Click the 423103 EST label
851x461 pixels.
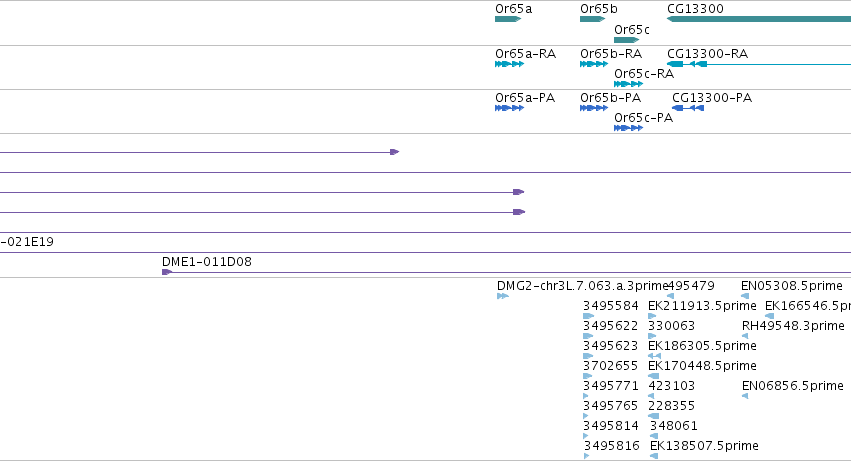(671, 386)
